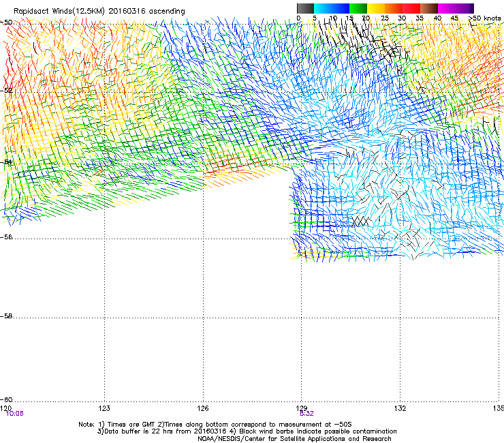Viewport: 504px width, 443px height.
Task: Click the 'Rapidscat Winds(12.5KM) 20160316 ascending' title
Action: [99, 12]
